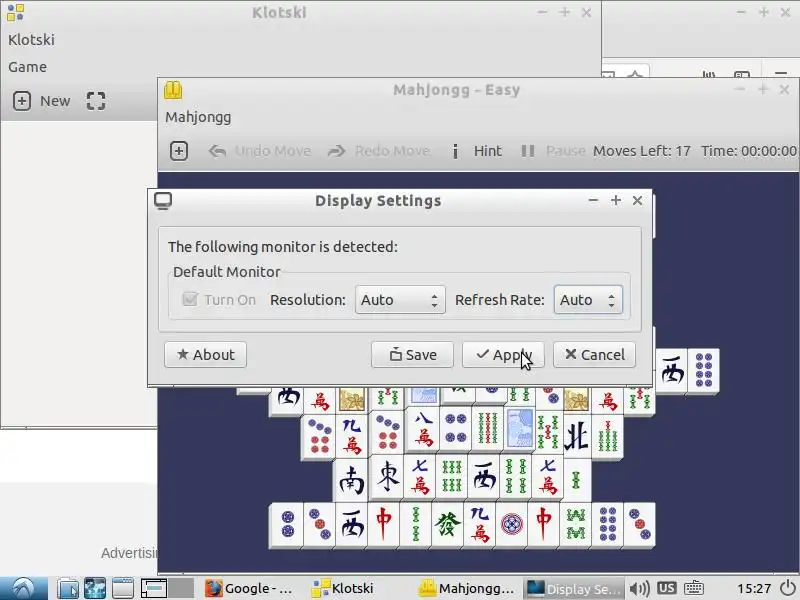800x600 pixels.
Task: Select the East wind mahjong tile
Action: tap(387, 477)
